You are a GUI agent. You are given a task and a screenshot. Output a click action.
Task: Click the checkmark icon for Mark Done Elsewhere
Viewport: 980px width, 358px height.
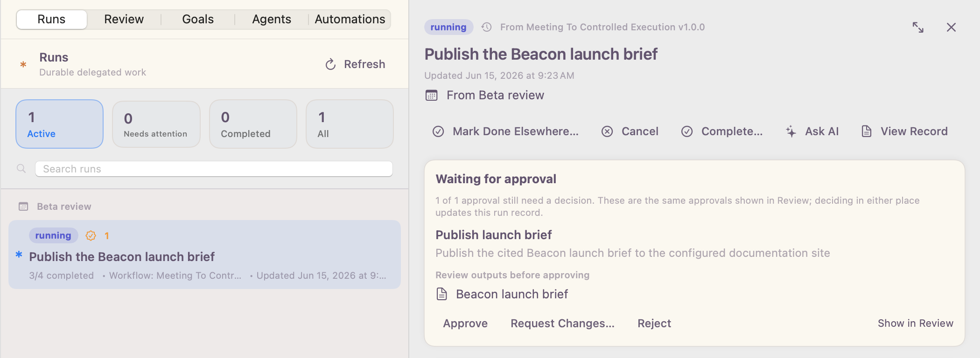point(438,132)
